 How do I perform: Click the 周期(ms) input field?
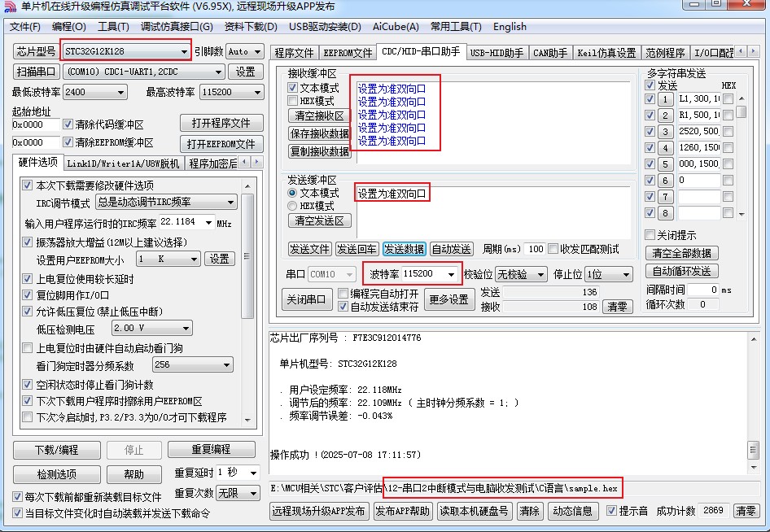(x=536, y=249)
